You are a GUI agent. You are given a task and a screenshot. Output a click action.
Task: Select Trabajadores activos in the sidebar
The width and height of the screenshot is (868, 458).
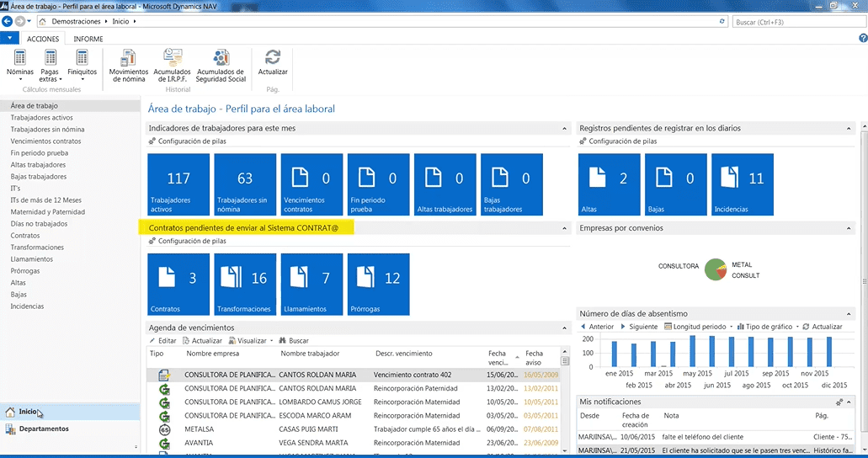[41, 117]
